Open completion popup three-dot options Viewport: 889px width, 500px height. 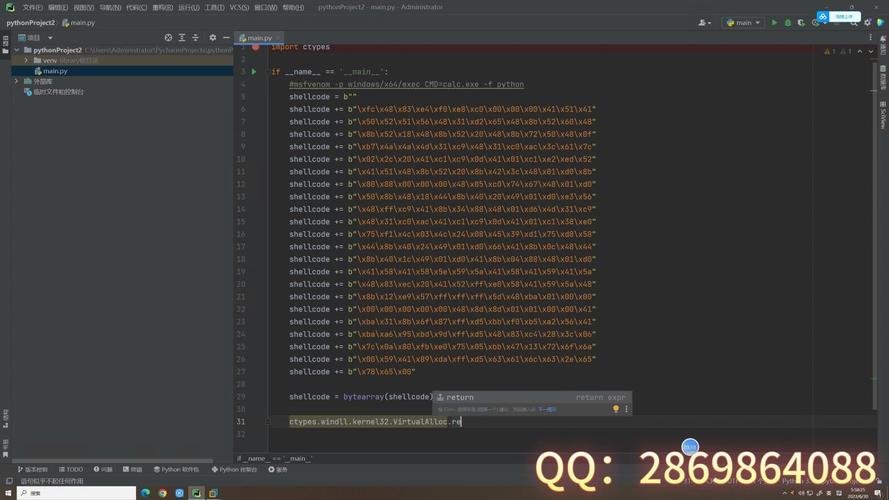626,409
